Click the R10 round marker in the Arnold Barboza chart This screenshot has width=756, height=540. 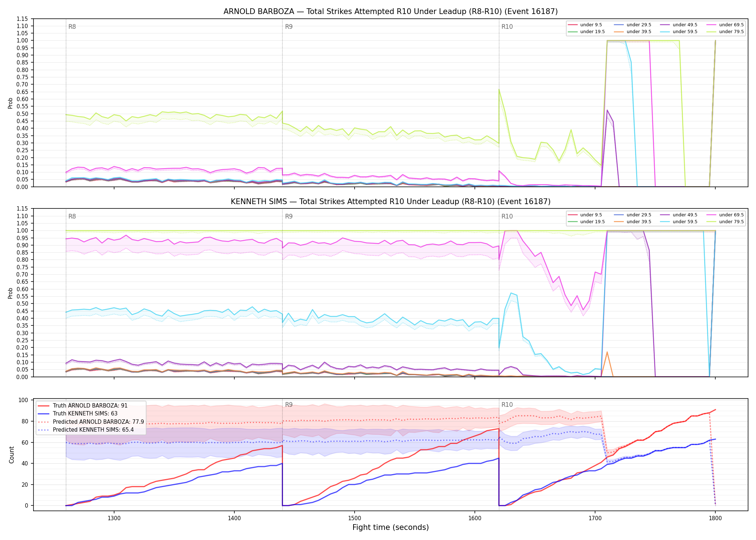[507, 27]
